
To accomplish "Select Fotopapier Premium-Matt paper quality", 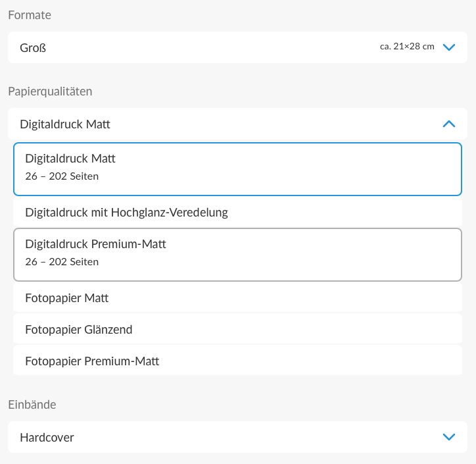I will pyautogui.click(x=237, y=361).
